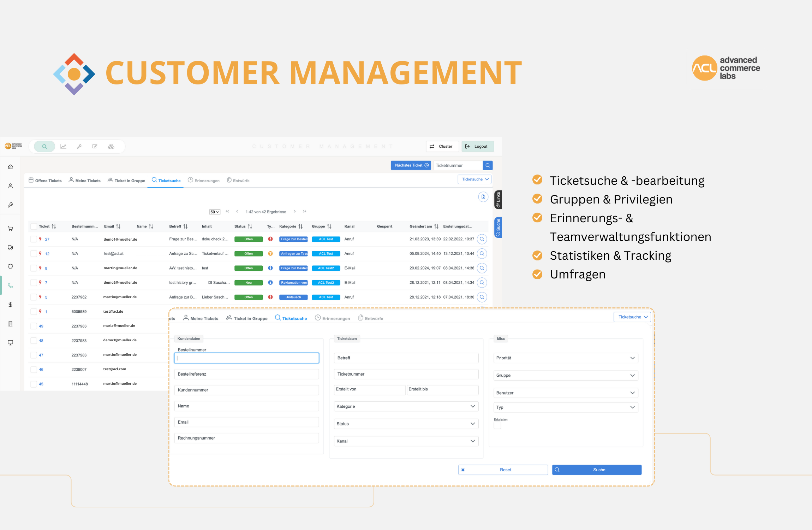
Task: Click the home icon in left sidebar
Action: tap(11, 167)
